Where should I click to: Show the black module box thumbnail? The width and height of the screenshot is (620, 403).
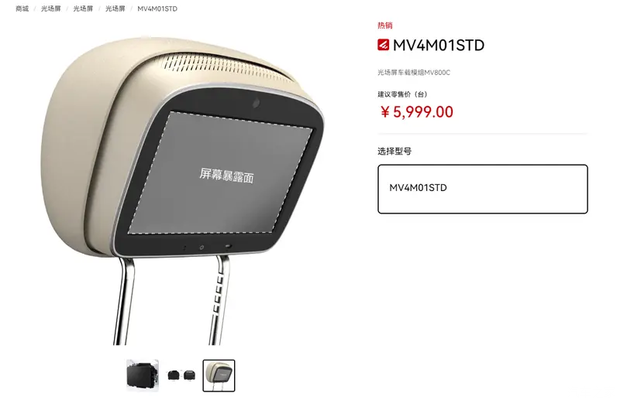point(142,375)
